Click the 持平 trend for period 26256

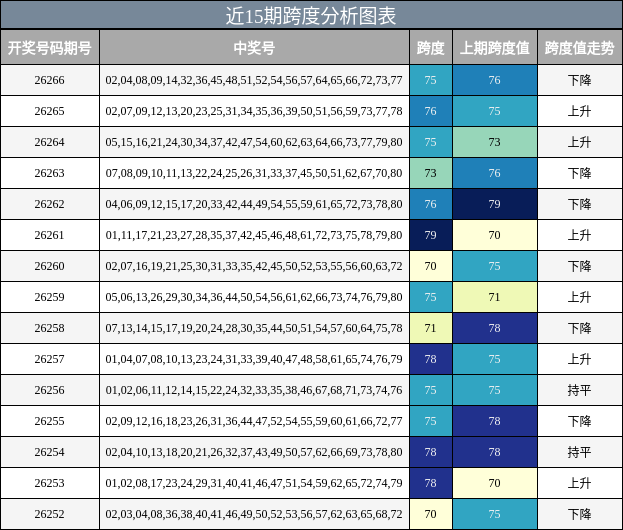[579, 390]
